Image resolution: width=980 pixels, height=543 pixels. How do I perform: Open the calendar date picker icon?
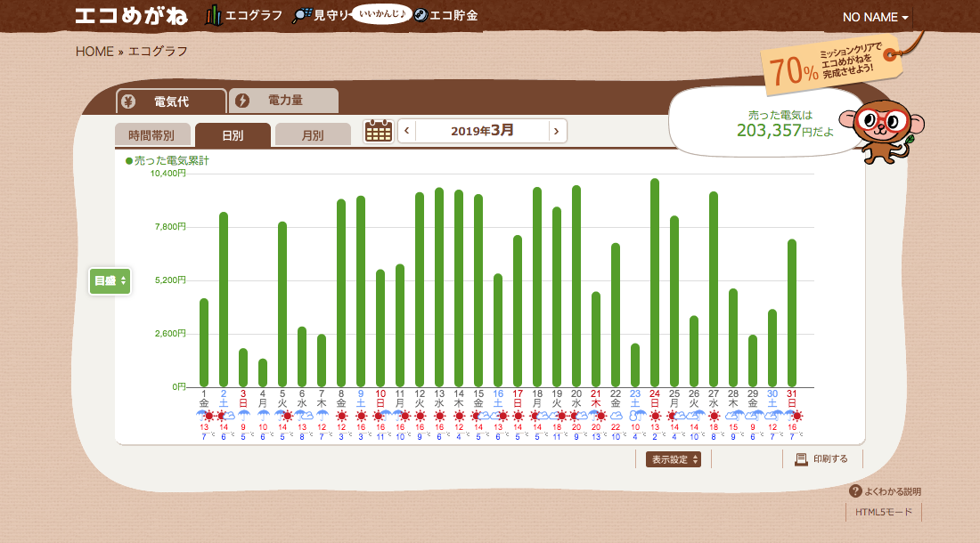[379, 131]
